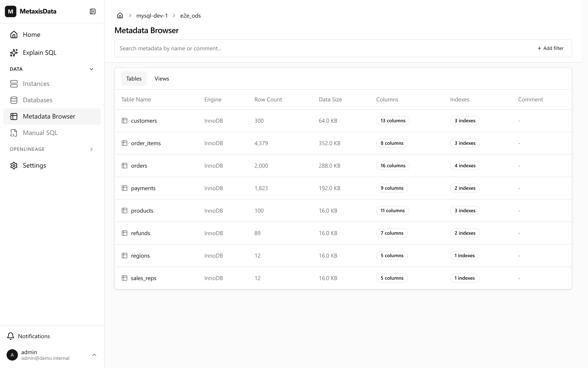Click table icon beside refunds

coord(124,233)
